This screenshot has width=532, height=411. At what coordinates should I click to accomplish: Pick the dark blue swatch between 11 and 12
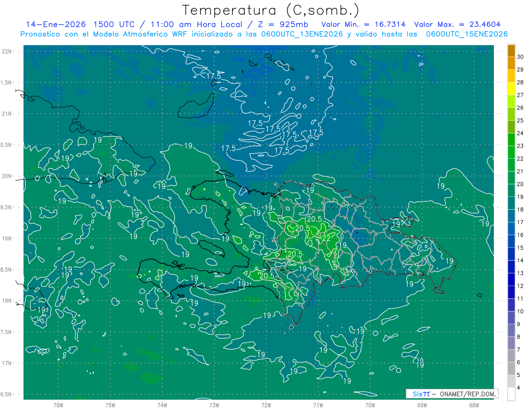point(511,292)
